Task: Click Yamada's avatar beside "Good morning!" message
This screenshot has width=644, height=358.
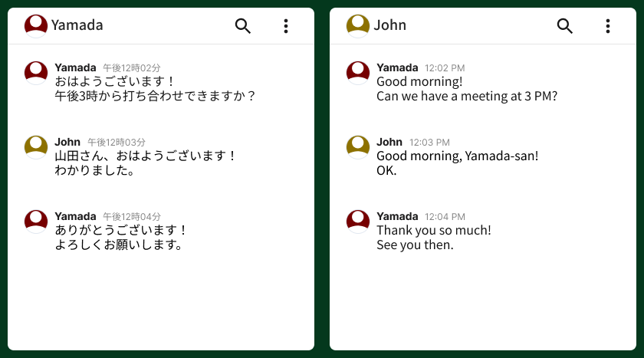Action: click(x=358, y=73)
